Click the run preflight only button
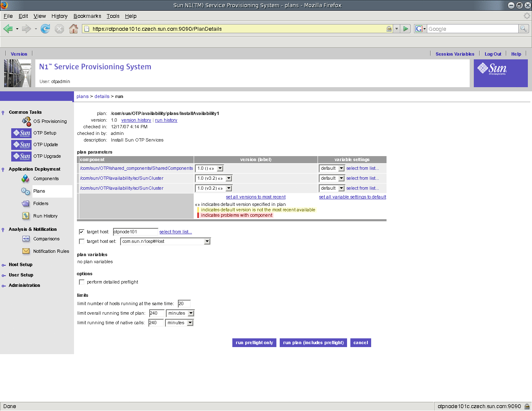The height and width of the screenshot is (411, 532). click(254, 342)
